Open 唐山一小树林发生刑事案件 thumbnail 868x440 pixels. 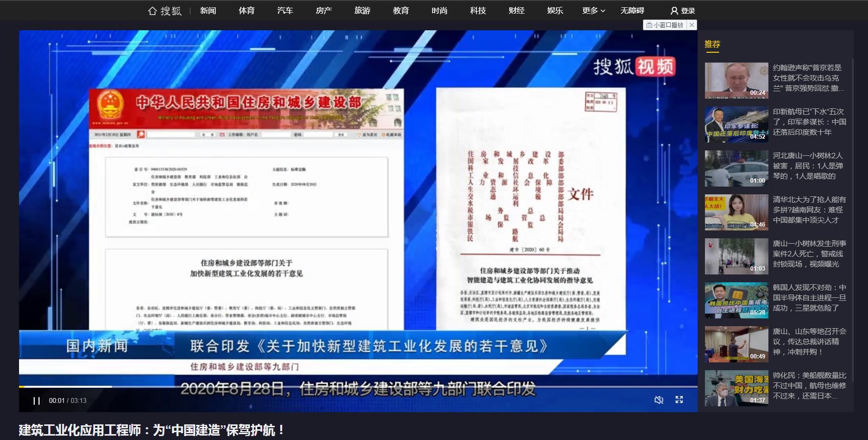click(x=736, y=256)
